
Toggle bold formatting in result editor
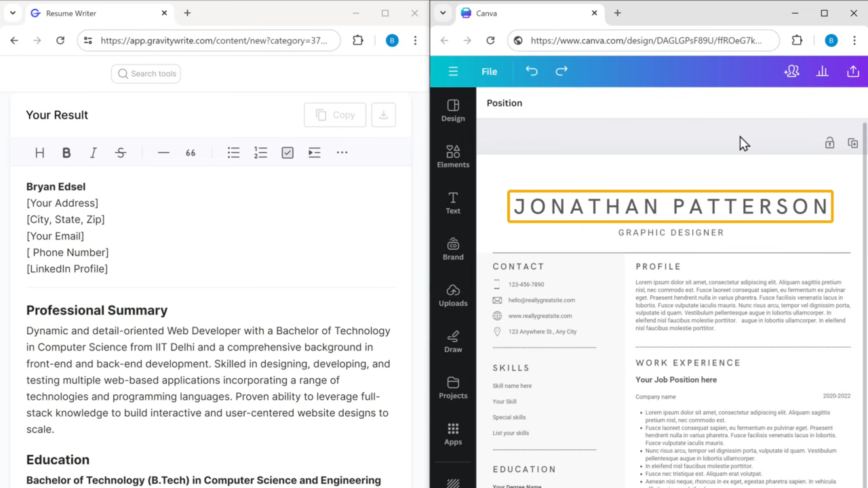coord(66,152)
